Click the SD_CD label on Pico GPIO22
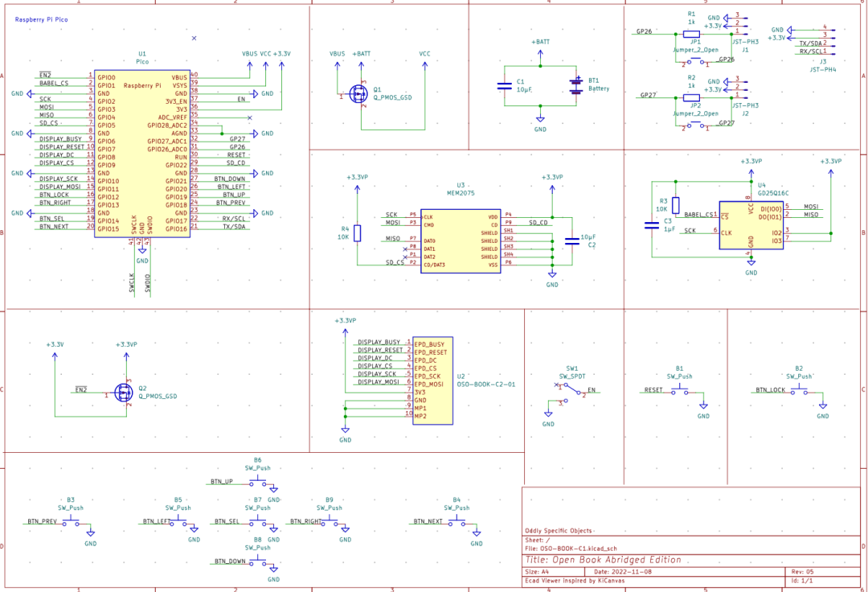Image resolution: width=868 pixels, height=592 pixels. pyautogui.click(x=235, y=162)
